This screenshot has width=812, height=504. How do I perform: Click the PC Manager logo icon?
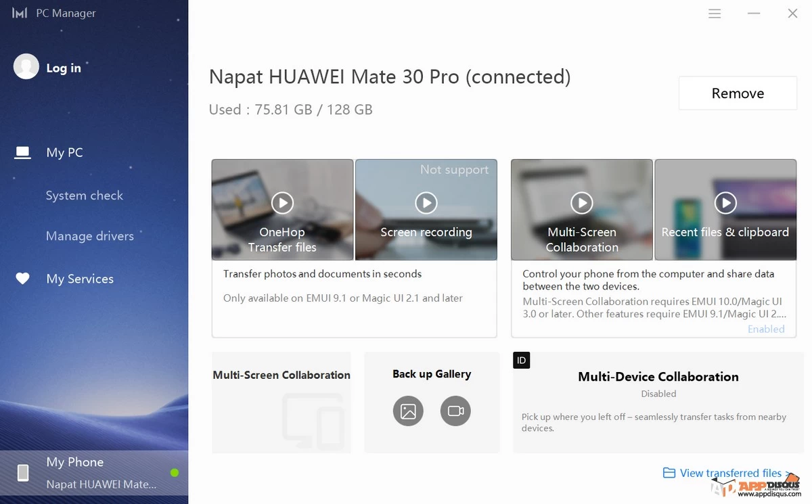20,13
